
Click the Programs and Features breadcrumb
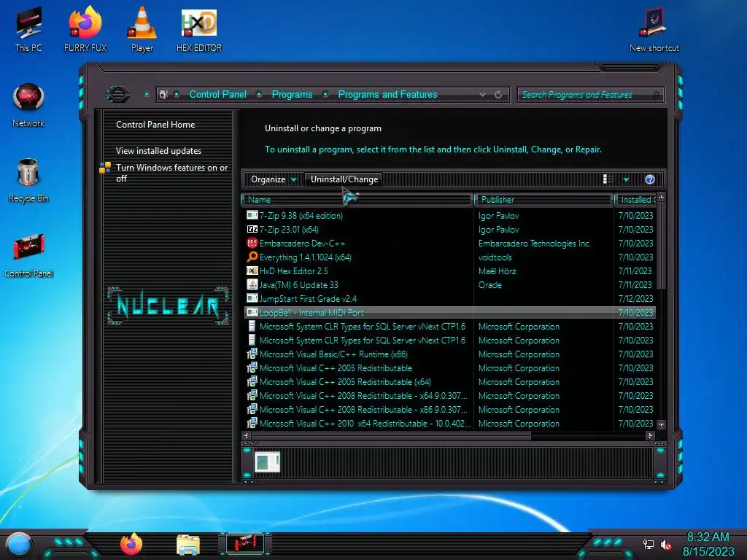[x=388, y=94]
